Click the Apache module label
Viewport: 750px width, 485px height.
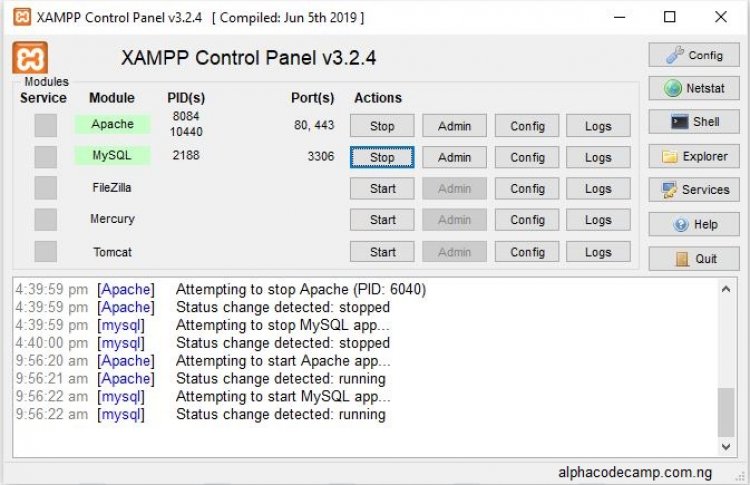point(112,124)
